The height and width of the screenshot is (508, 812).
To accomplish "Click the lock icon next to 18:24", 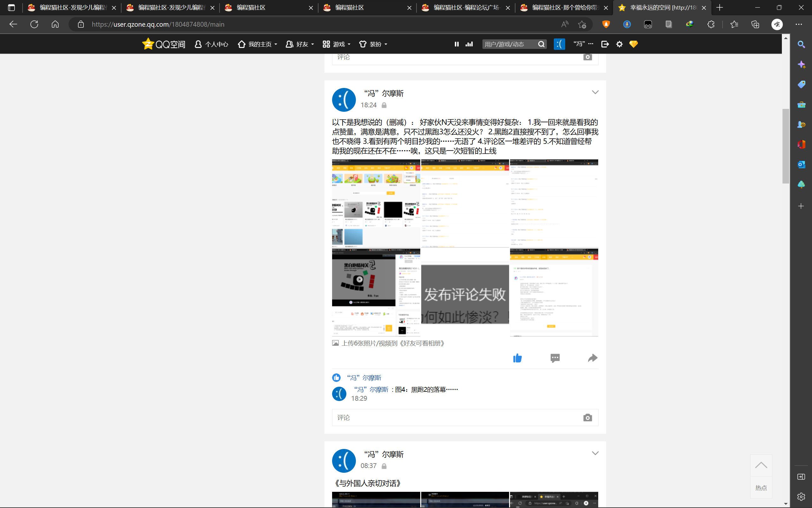I will click(x=384, y=105).
